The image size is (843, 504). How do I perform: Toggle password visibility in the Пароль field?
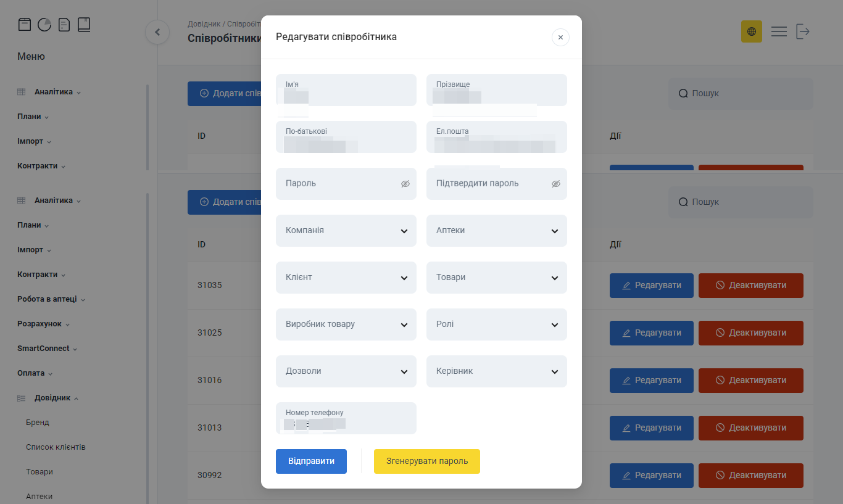(x=405, y=183)
